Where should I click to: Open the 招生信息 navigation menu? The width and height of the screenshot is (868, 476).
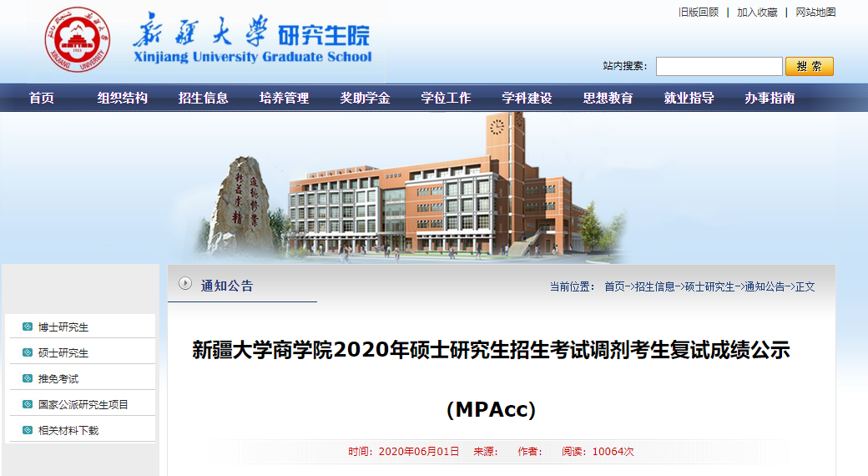(203, 99)
